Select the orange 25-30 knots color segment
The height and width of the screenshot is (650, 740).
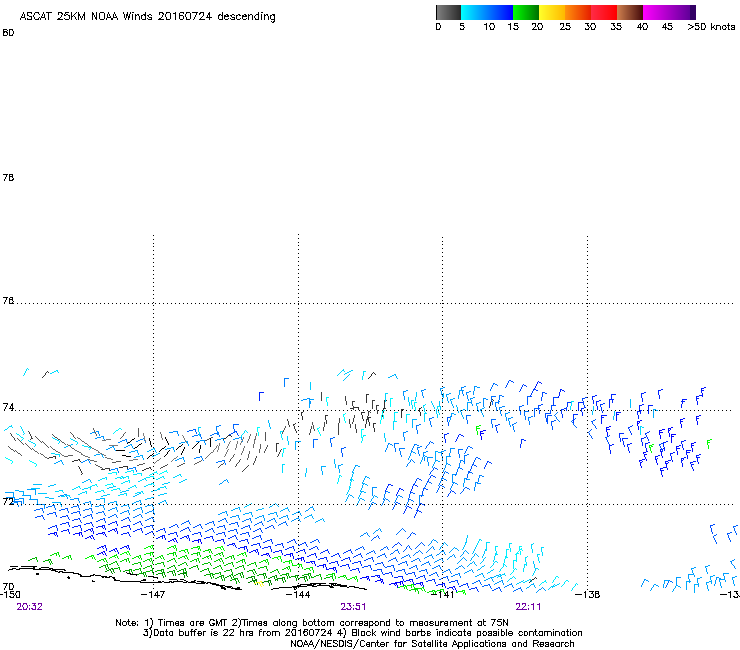pyautogui.click(x=578, y=12)
